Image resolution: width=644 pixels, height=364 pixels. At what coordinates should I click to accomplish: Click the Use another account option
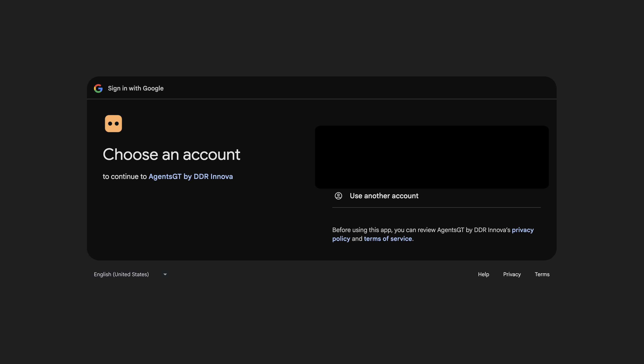(x=384, y=196)
